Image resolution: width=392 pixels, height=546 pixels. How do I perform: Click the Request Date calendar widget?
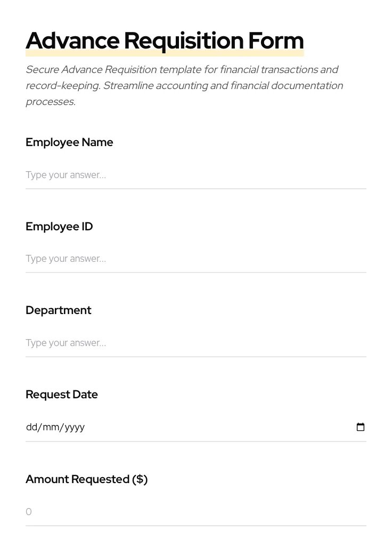[x=361, y=427]
